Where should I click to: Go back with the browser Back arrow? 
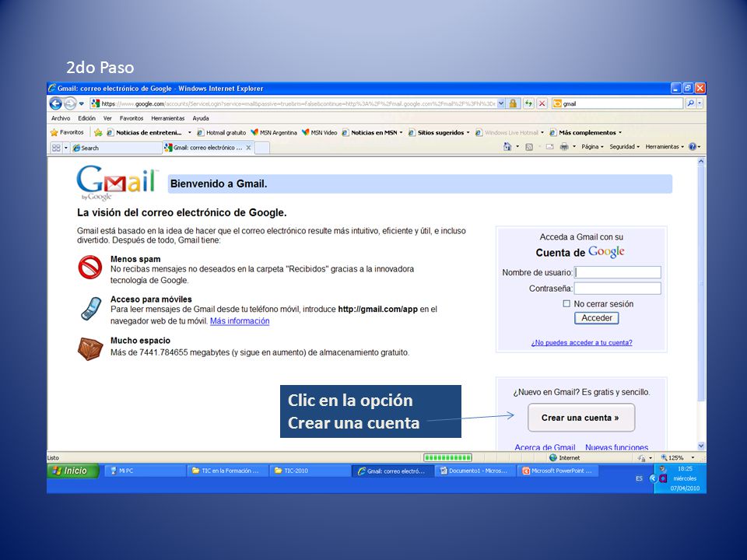(x=56, y=103)
